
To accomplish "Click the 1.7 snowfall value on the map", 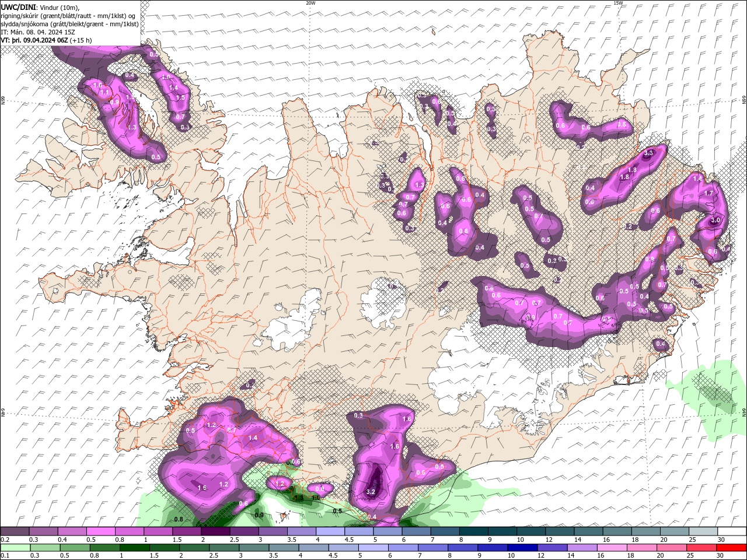I will point(708,193).
